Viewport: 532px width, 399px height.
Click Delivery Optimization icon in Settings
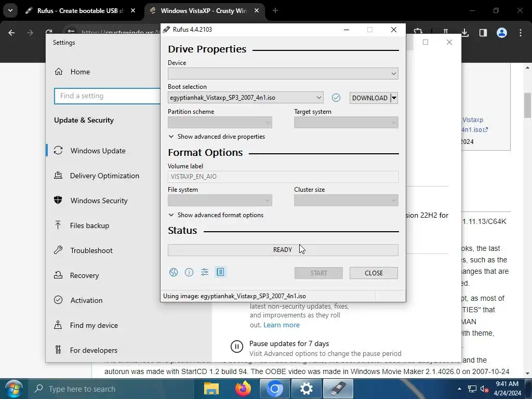click(58, 176)
